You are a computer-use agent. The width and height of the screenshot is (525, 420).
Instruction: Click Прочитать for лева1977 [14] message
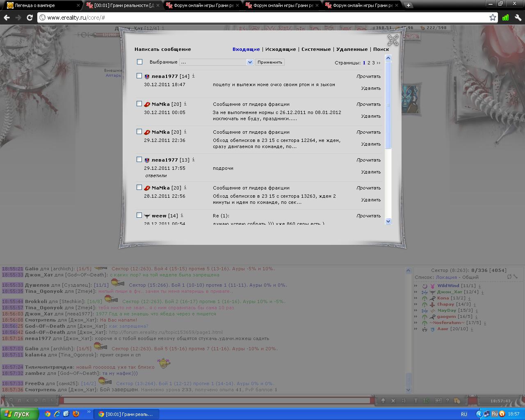[368, 76]
